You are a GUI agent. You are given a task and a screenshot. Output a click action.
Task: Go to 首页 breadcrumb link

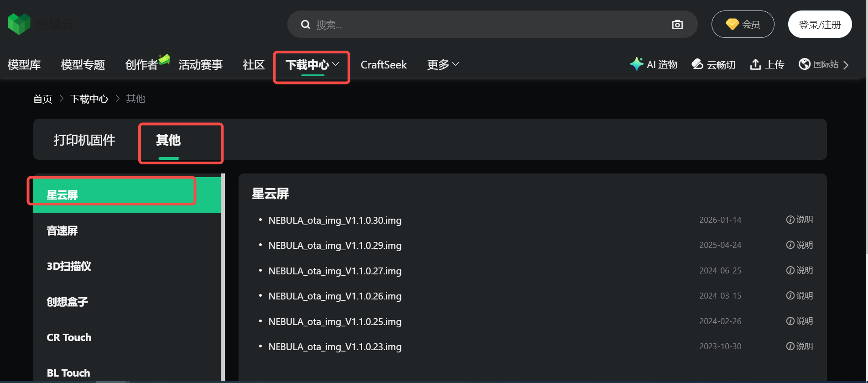(x=43, y=99)
